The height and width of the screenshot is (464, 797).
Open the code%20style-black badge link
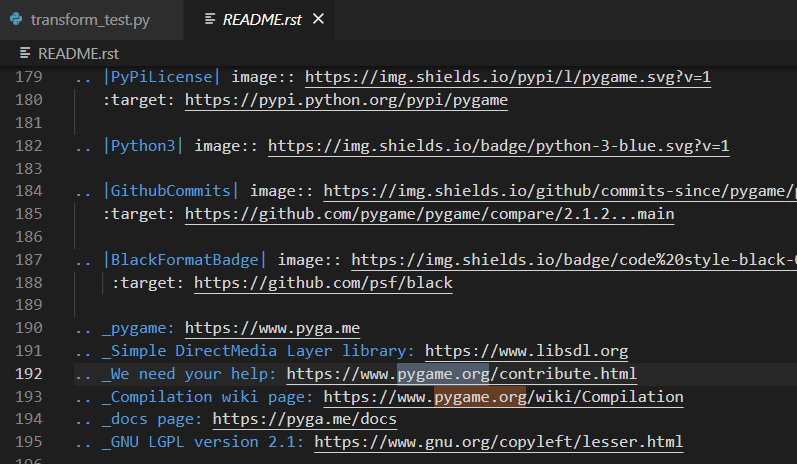(574, 260)
